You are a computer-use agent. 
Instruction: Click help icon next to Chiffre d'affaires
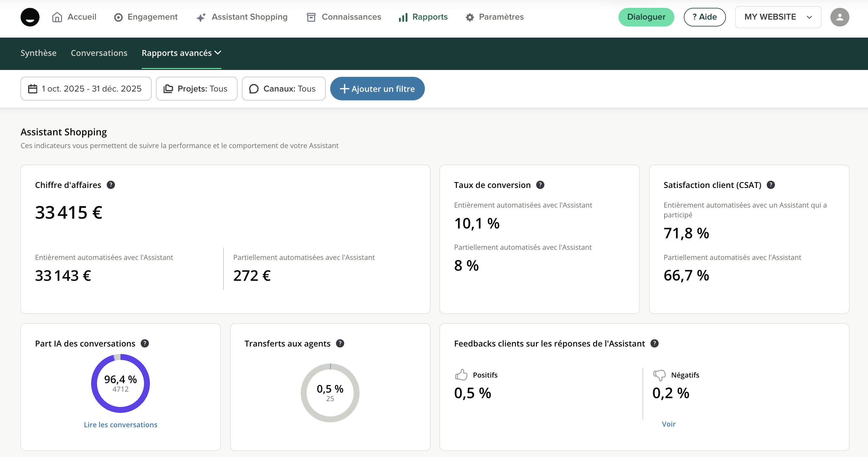click(111, 185)
